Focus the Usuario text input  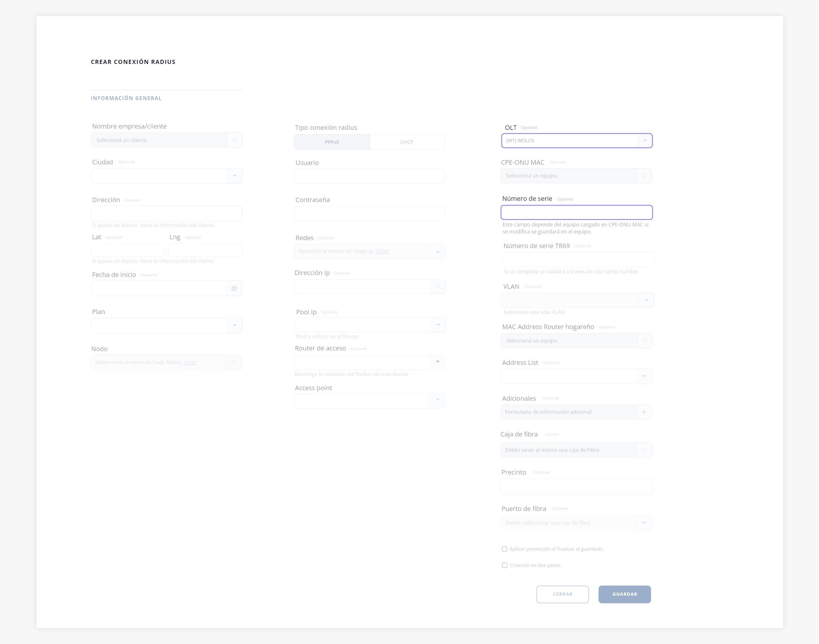coord(369,177)
